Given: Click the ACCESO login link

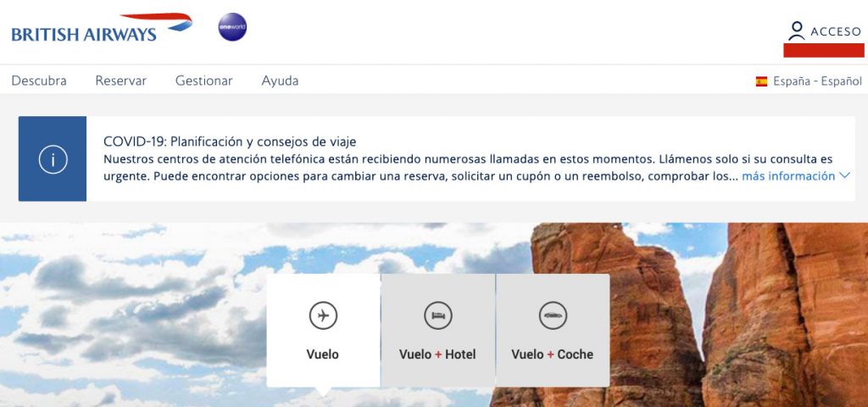Looking at the screenshot, I should 836,31.
